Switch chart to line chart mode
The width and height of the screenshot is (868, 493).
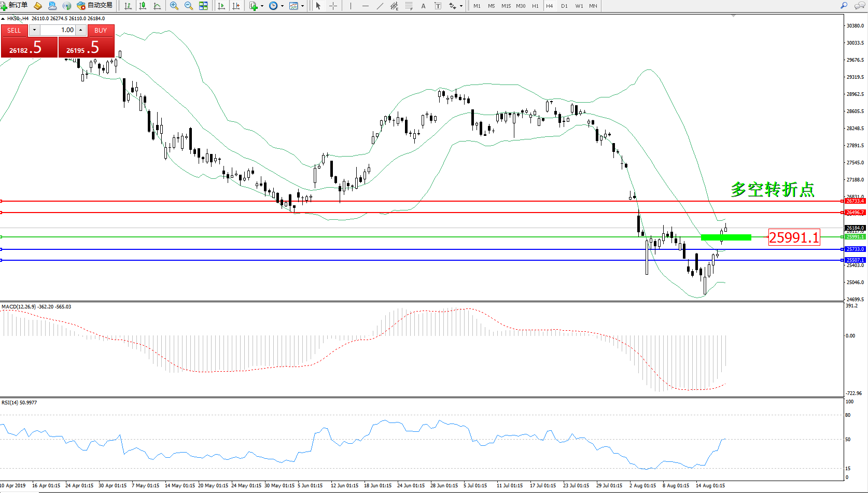pyautogui.click(x=157, y=6)
